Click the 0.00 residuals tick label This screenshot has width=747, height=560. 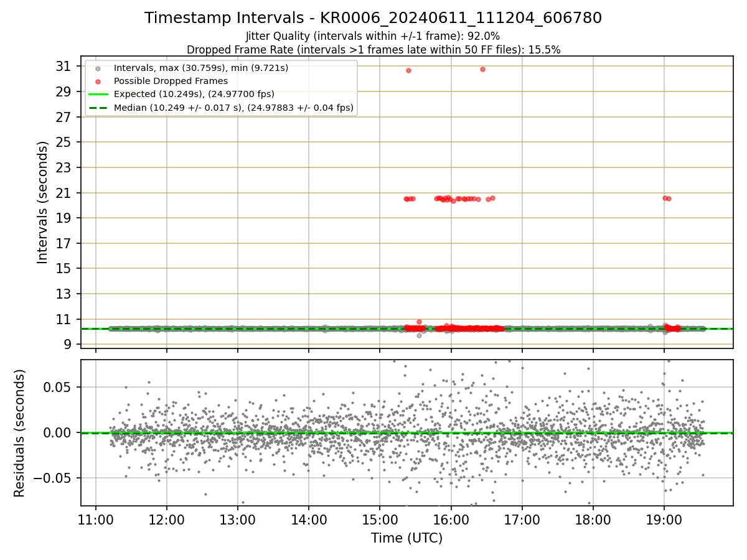[59, 432]
